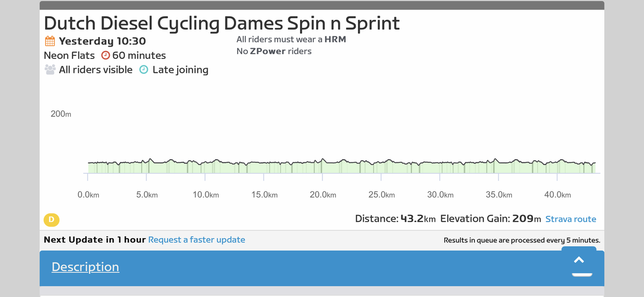Click the red clock icon near 60 minutes
Viewport: 644px width, 297px height.
point(106,55)
